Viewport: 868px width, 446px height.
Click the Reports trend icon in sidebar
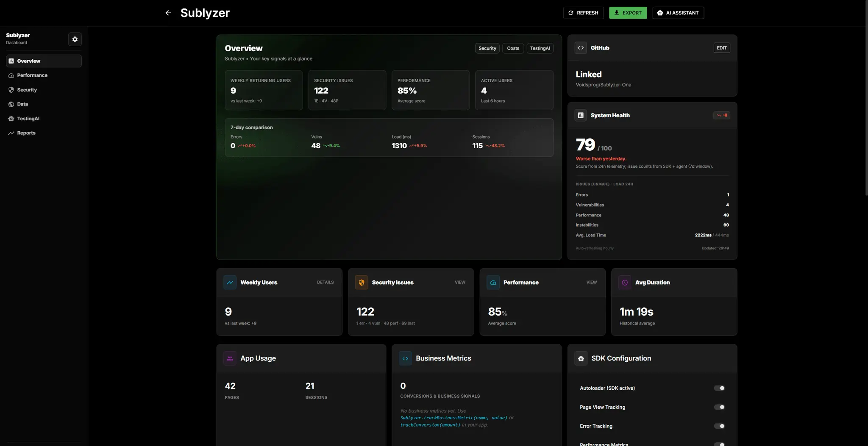[11, 133]
